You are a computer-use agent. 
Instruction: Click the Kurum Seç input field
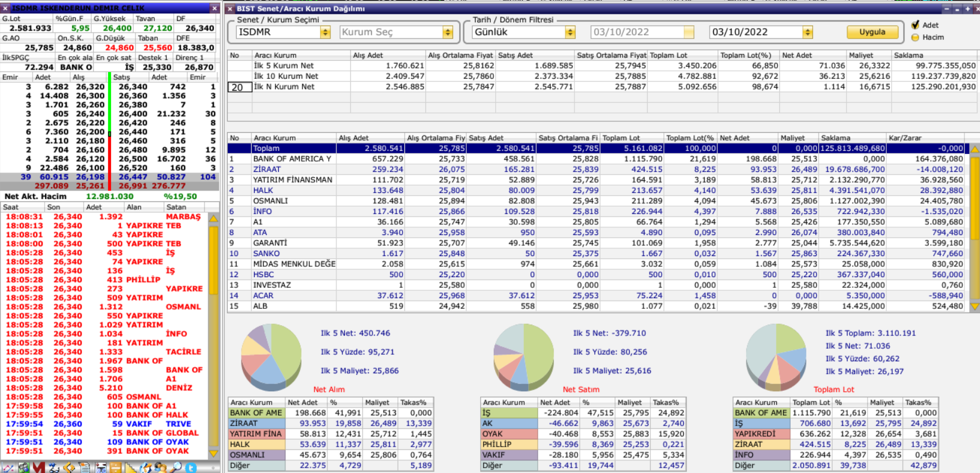pos(391,32)
